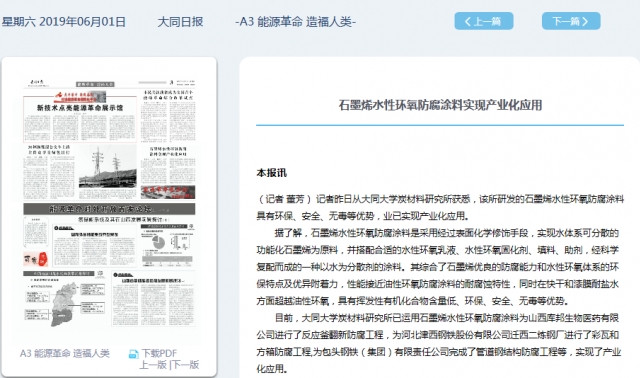Click the power tower photo in page thumbnail

pyautogui.click(x=107, y=166)
